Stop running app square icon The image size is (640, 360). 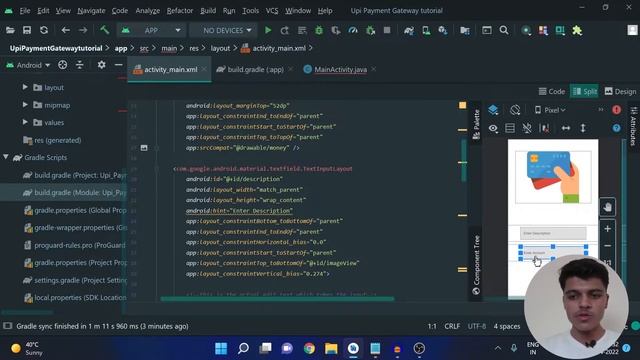coord(387,30)
